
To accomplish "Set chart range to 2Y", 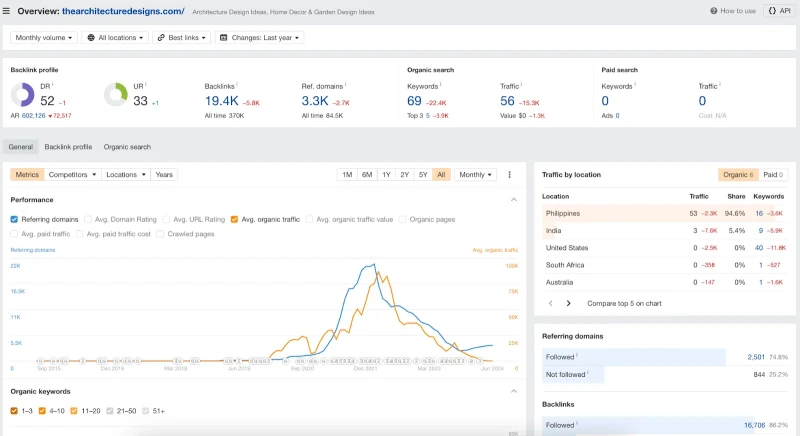I will [405, 174].
